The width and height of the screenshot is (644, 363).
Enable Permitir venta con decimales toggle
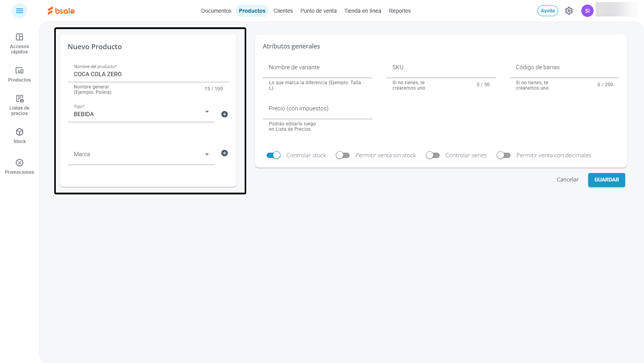pos(504,155)
